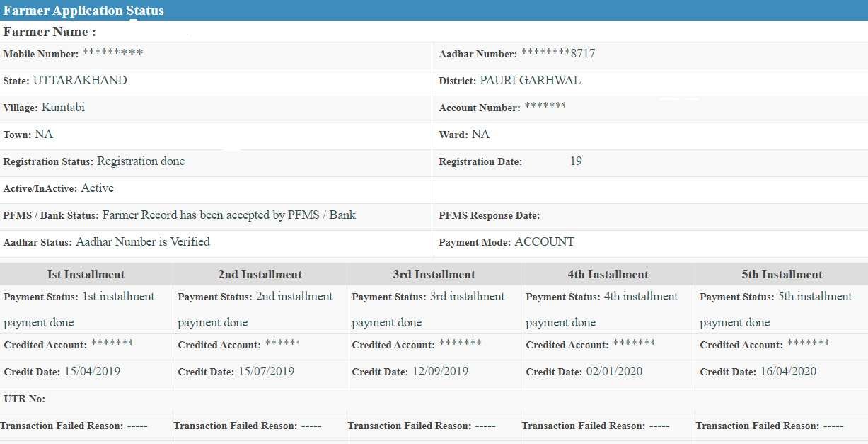
Task: Click the Registration Status 'Registration done' text
Action: click(x=141, y=161)
